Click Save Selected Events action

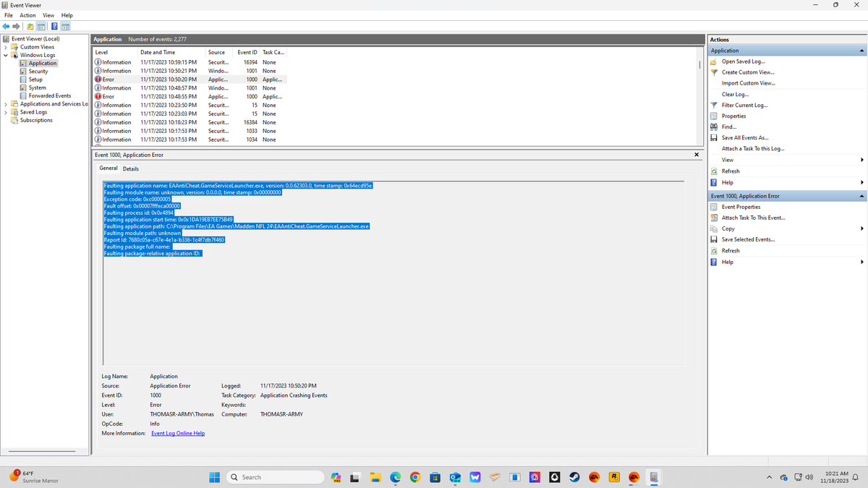(747, 240)
